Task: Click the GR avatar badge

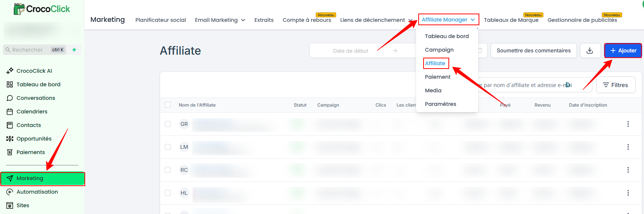Action: tap(184, 124)
